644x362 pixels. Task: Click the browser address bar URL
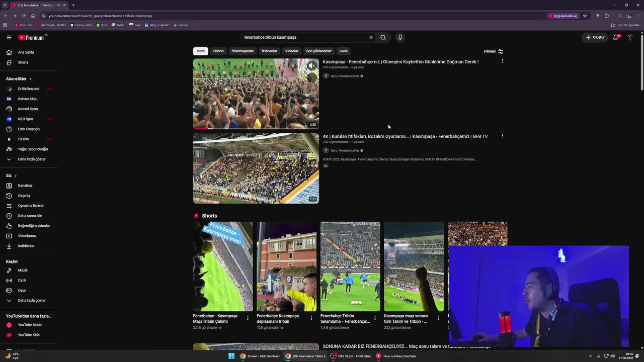pos(101,16)
